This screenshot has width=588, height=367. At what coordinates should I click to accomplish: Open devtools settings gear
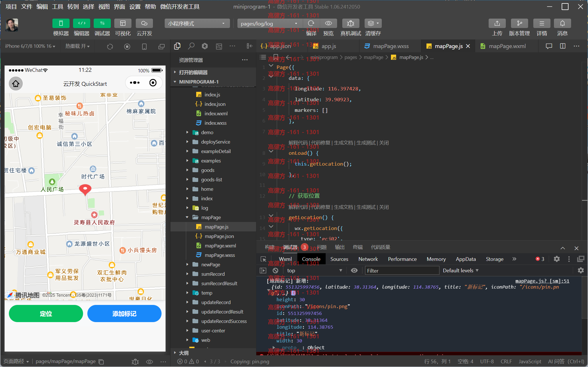tap(556, 259)
